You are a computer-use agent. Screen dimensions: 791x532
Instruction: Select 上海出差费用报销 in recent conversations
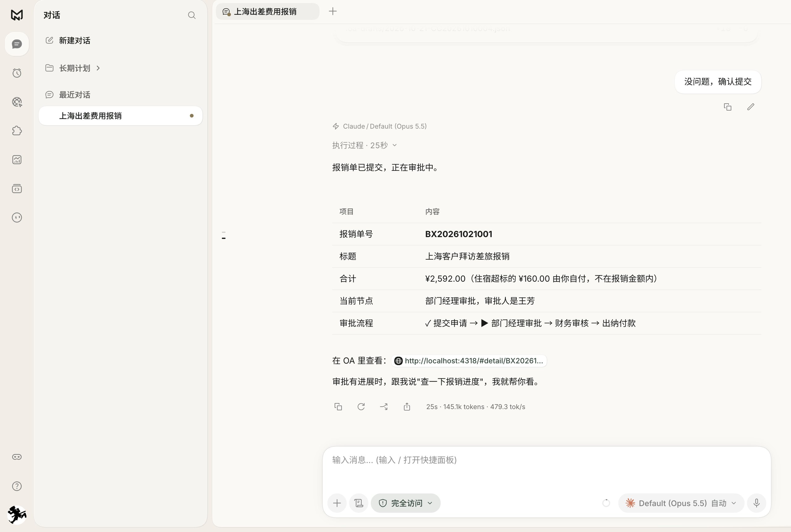coord(121,116)
